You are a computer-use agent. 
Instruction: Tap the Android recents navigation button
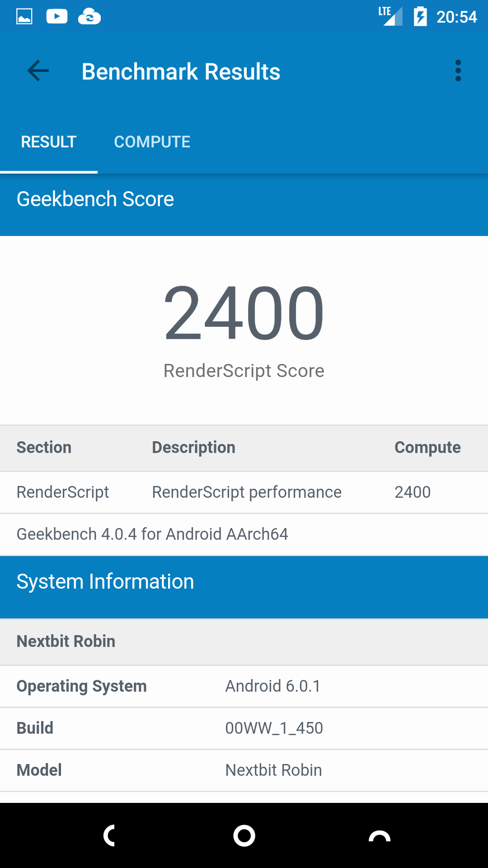(x=380, y=835)
